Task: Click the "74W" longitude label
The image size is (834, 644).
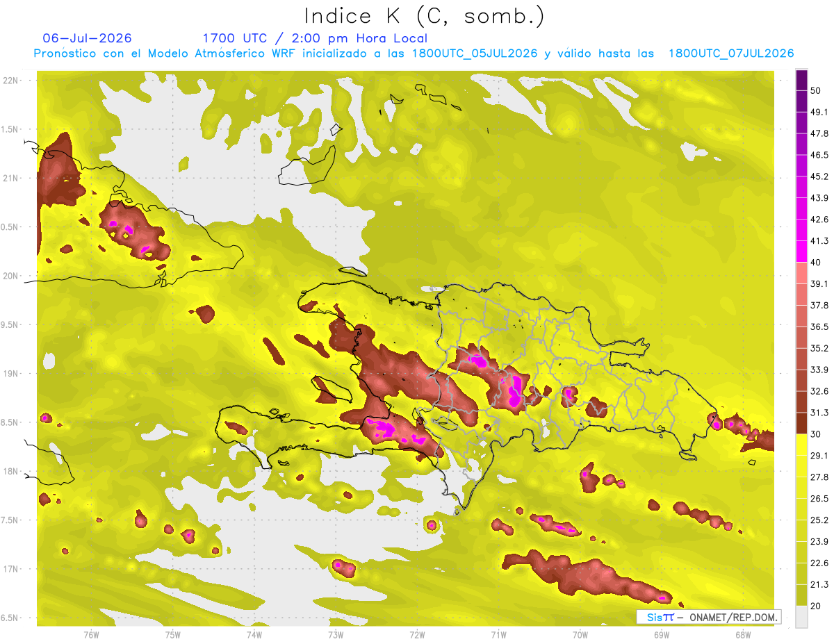Action: click(x=254, y=634)
